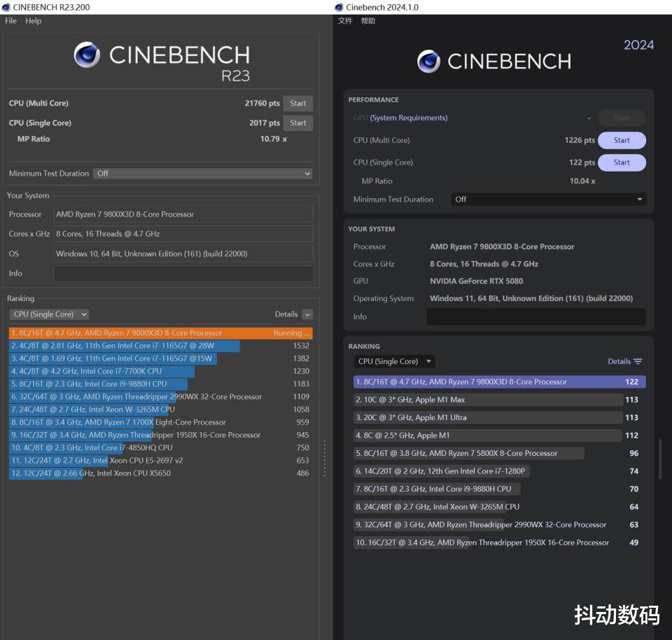Open the Help menu in R23
The height and width of the screenshot is (640, 672).
[34, 21]
